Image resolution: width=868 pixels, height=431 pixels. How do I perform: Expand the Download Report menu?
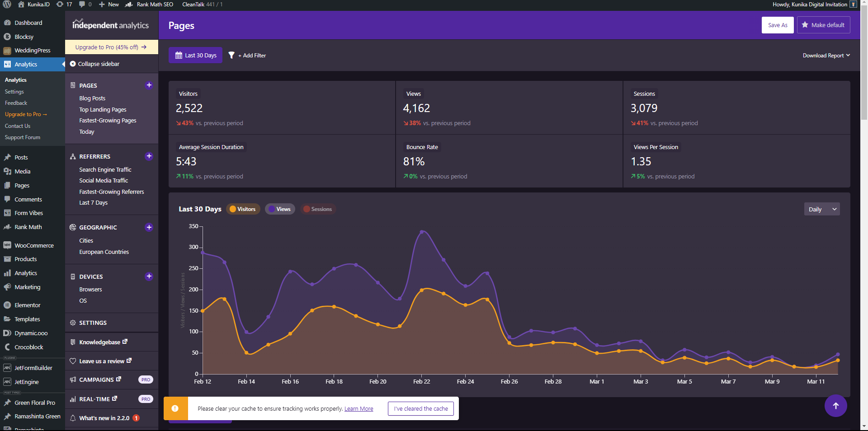tap(826, 56)
